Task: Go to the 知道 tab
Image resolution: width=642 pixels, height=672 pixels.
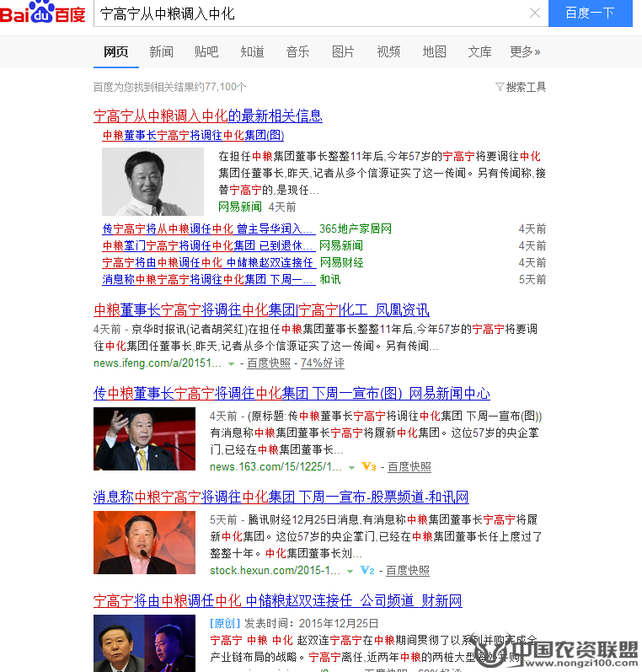Action: tap(252, 52)
